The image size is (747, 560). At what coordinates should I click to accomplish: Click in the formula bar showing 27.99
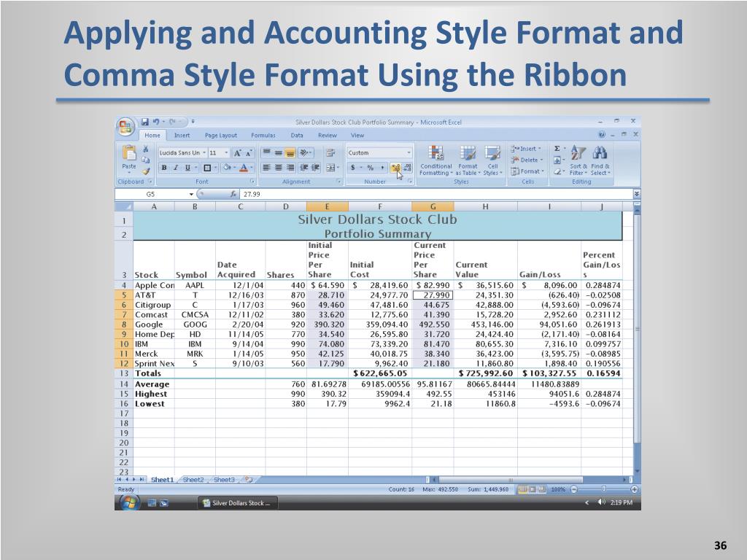436,194
